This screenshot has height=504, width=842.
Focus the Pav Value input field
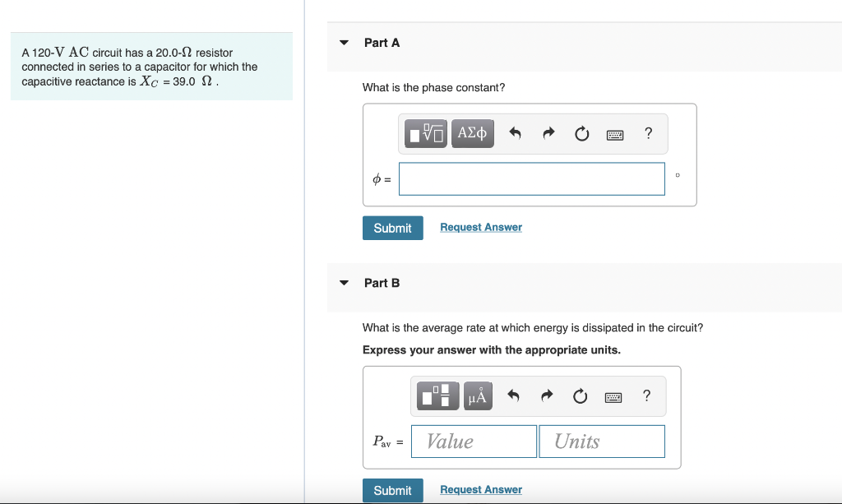point(474,442)
